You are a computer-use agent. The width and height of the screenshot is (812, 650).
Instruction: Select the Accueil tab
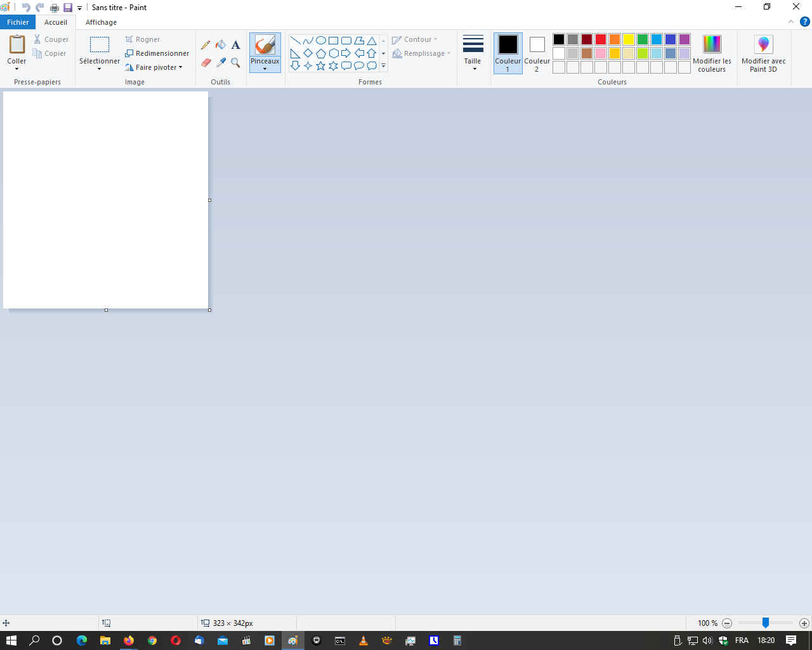(x=56, y=22)
